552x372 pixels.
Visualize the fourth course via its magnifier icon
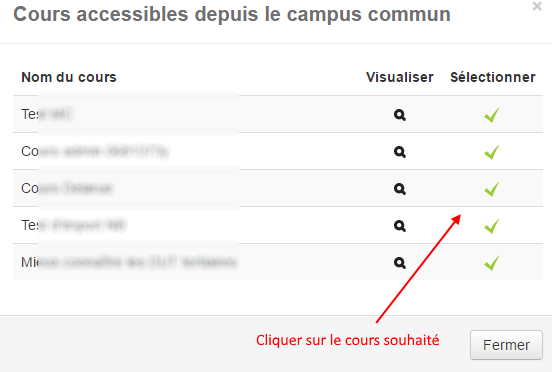400,226
